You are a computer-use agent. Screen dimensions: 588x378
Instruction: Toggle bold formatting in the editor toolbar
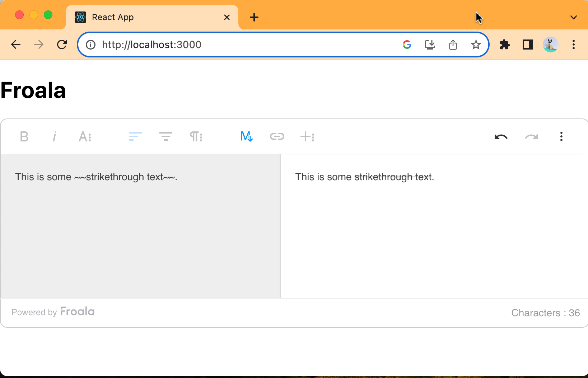point(24,136)
